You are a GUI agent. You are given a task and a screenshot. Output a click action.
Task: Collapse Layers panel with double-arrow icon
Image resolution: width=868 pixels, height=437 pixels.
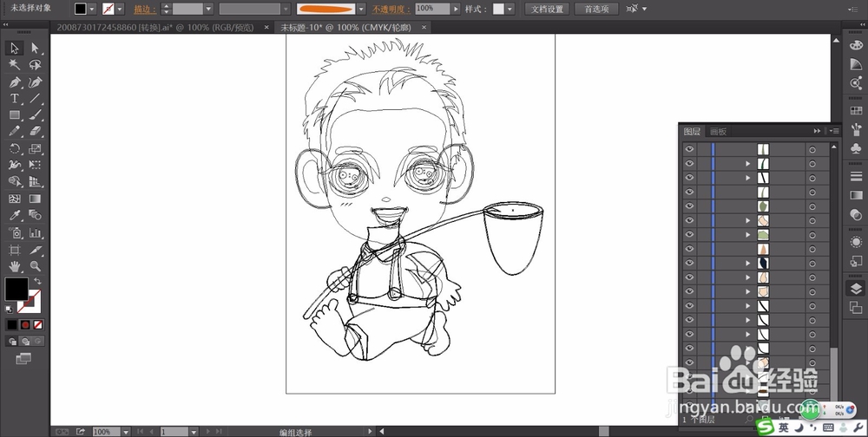coord(817,131)
